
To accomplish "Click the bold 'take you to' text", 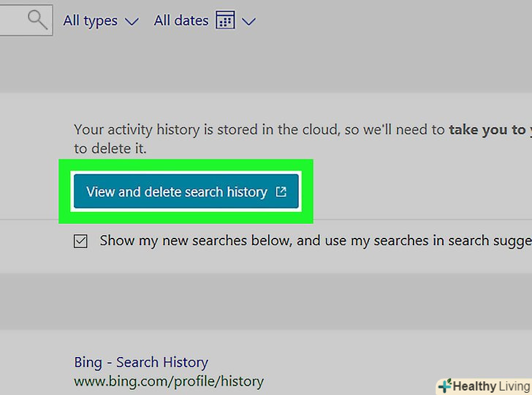I will coord(484,130).
